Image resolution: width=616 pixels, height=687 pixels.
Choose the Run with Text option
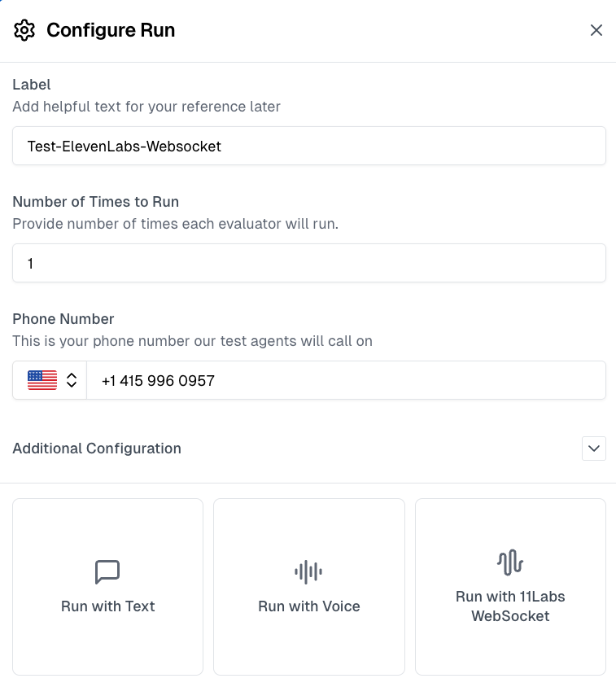107,586
